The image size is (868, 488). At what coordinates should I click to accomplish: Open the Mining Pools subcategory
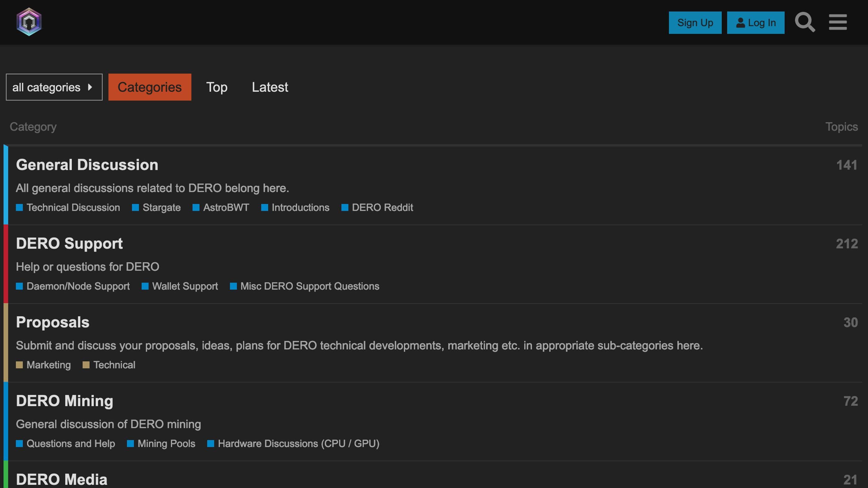tap(166, 444)
